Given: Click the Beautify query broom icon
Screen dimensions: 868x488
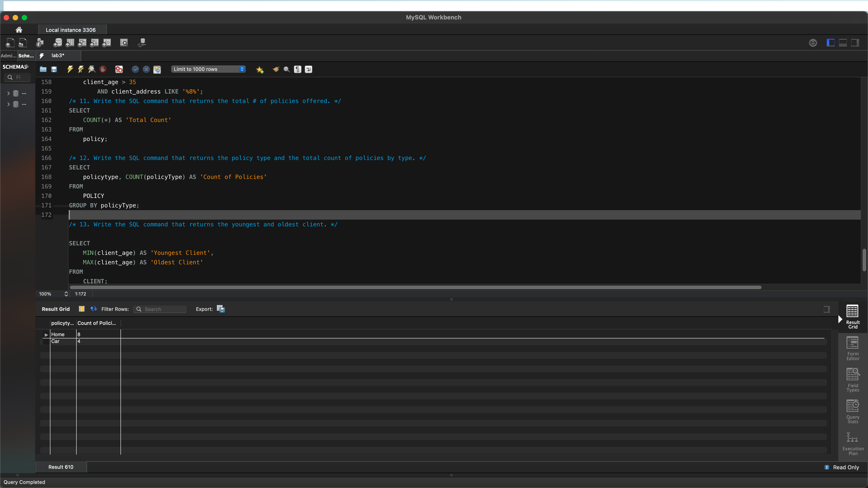Looking at the screenshot, I should coord(276,69).
